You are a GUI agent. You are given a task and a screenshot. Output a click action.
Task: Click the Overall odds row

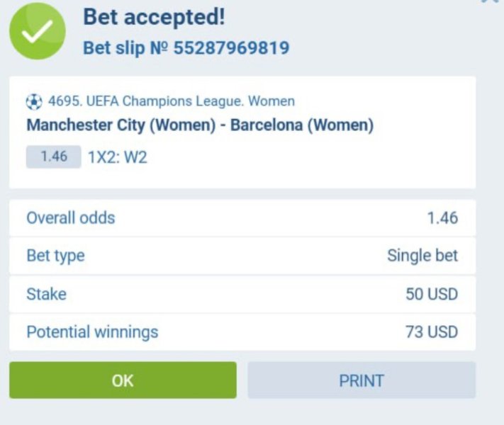pyautogui.click(x=242, y=218)
